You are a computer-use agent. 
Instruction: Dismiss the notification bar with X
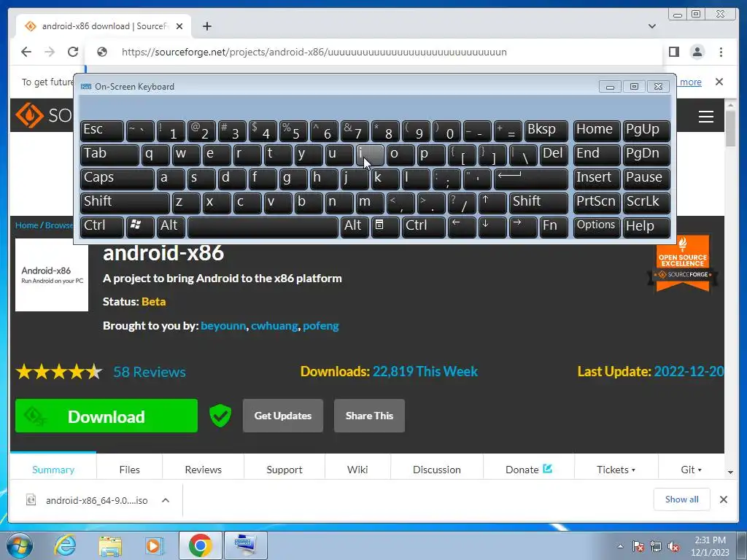pos(719,82)
